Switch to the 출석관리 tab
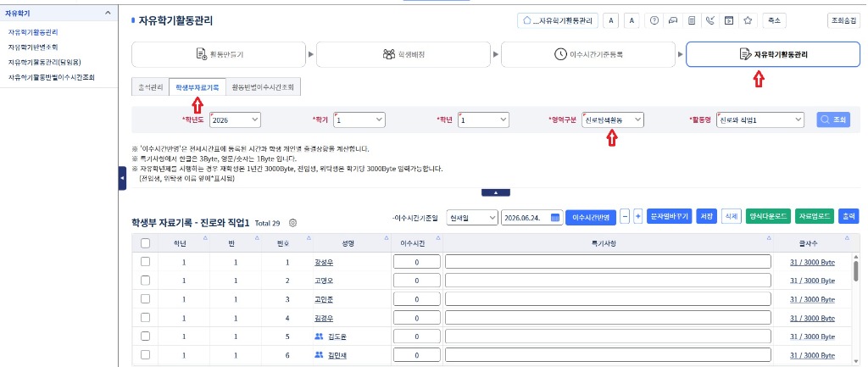The width and height of the screenshot is (868, 367). 150,87
